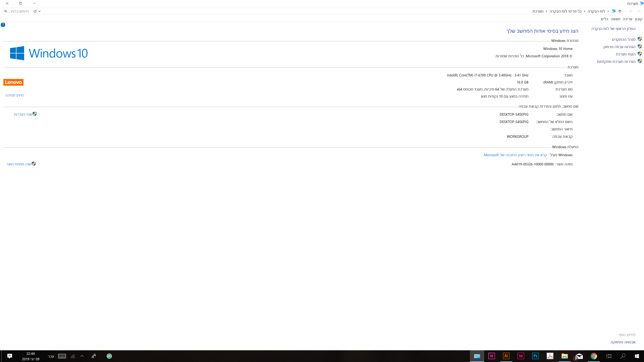Show hidden tray icons chevron
The image size is (644, 362).
(x=82, y=356)
